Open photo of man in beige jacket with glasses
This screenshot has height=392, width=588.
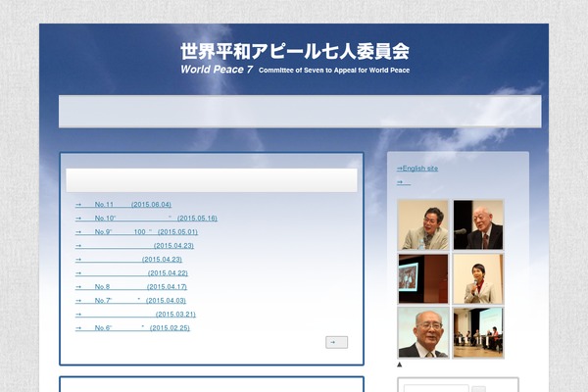[x=423, y=224]
